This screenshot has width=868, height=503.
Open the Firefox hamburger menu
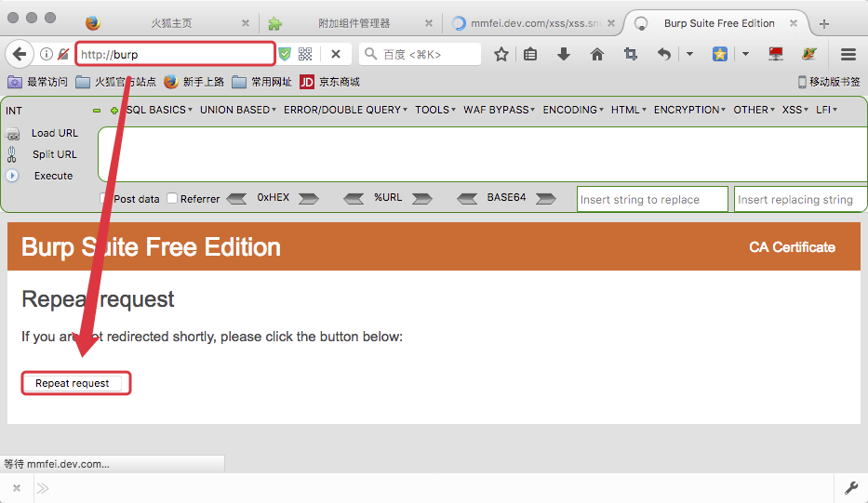click(848, 54)
